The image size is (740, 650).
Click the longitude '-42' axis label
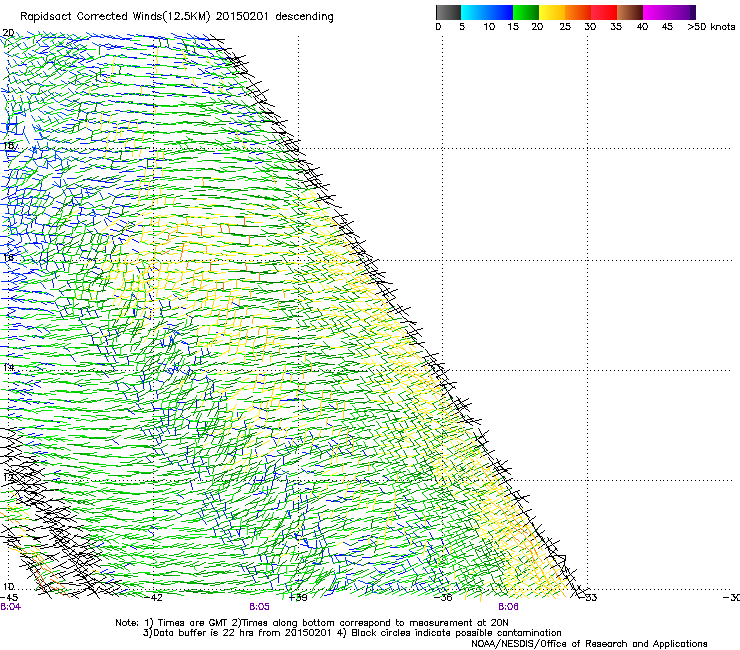pos(154,598)
